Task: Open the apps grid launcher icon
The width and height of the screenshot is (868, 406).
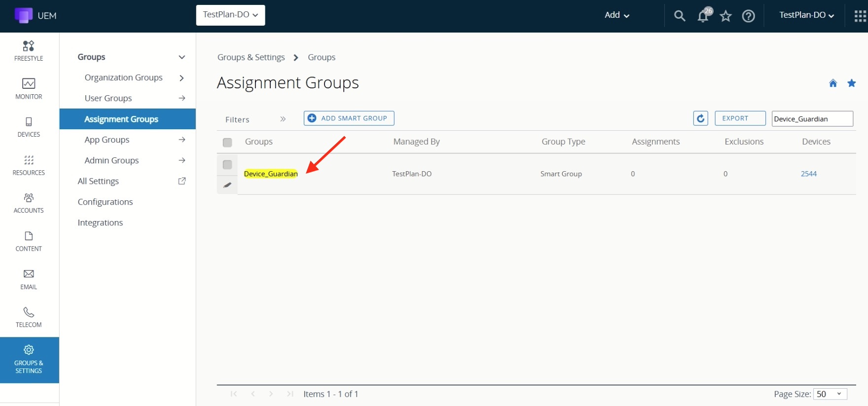Action: tap(860, 16)
